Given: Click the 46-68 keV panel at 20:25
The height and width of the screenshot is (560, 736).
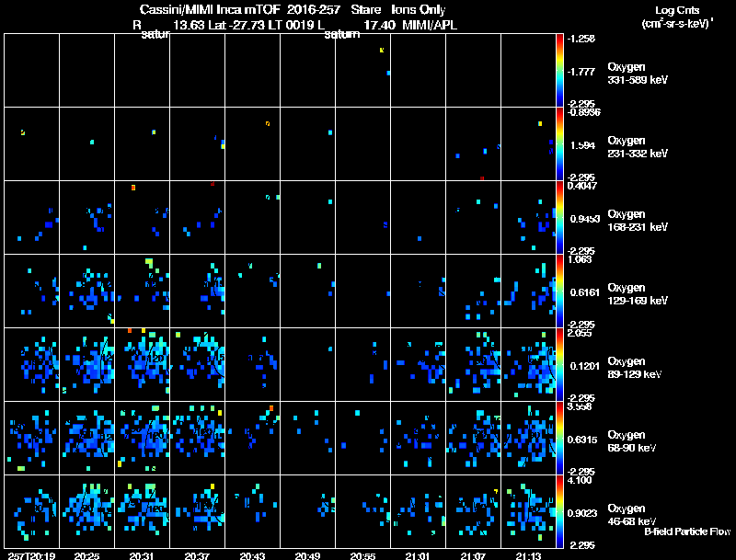Looking at the screenshot, I should pyautogui.click(x=86, y=511).
